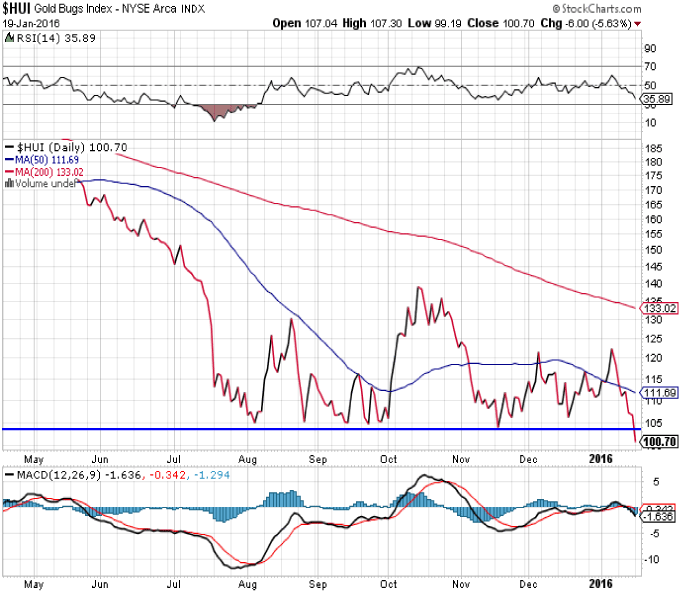Click the MACD(12,26,9) legend line marker
The image size is (680, 591).
coord(8,473)
